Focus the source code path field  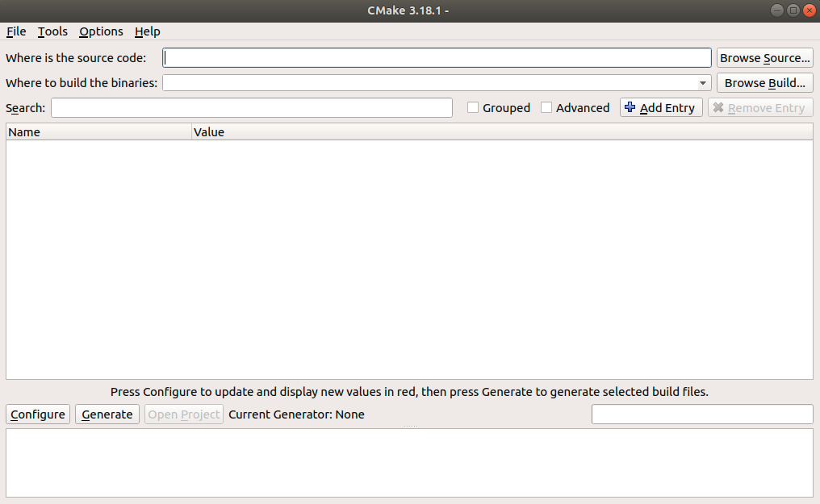point(437,58)
